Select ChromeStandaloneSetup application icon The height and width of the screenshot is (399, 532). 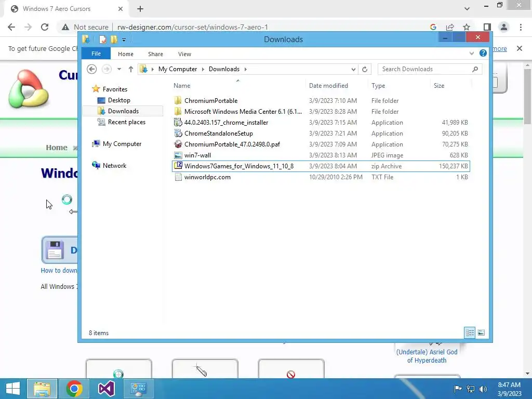[178, 134]
